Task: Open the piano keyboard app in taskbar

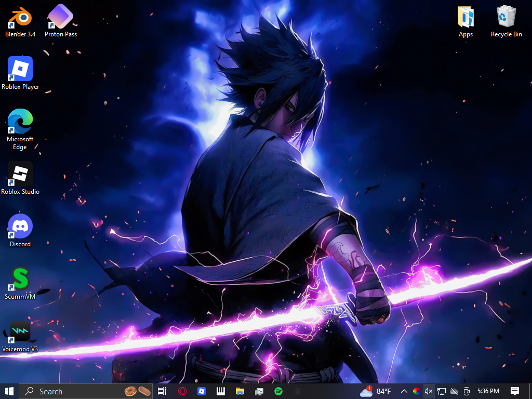Action: pos(221,391)
